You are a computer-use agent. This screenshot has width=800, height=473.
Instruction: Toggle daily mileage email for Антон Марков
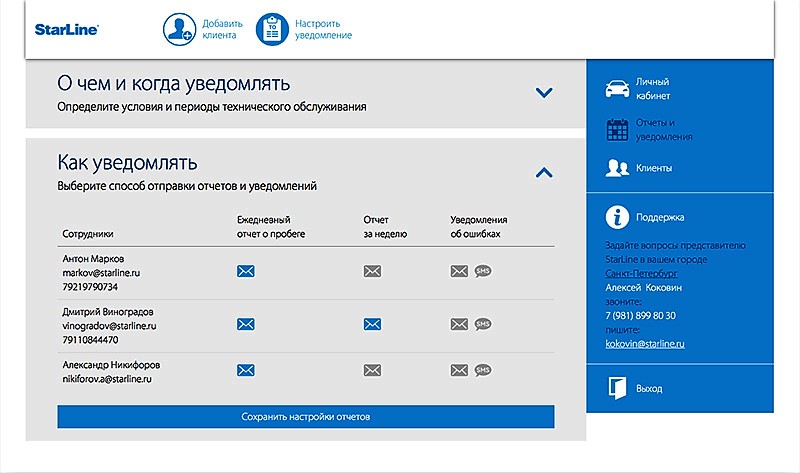[246, 271]
